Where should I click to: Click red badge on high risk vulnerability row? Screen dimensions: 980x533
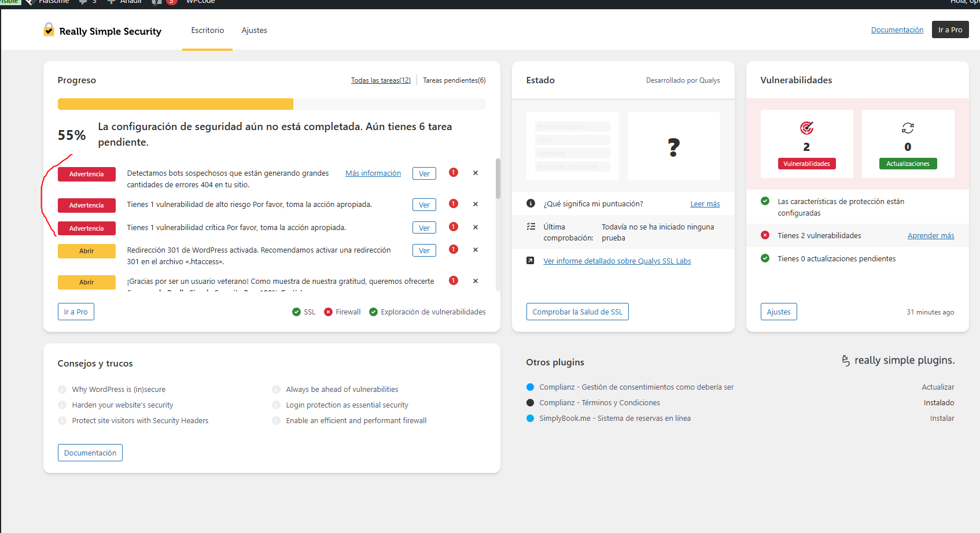pyautogui.click(x=454, y=203)
